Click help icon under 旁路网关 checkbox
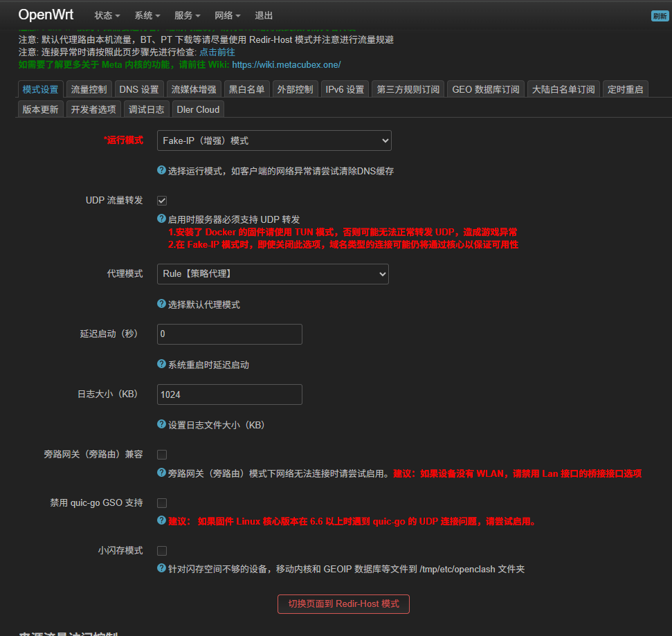The width and height of the screenshot is (672, 636). point(161,473)
